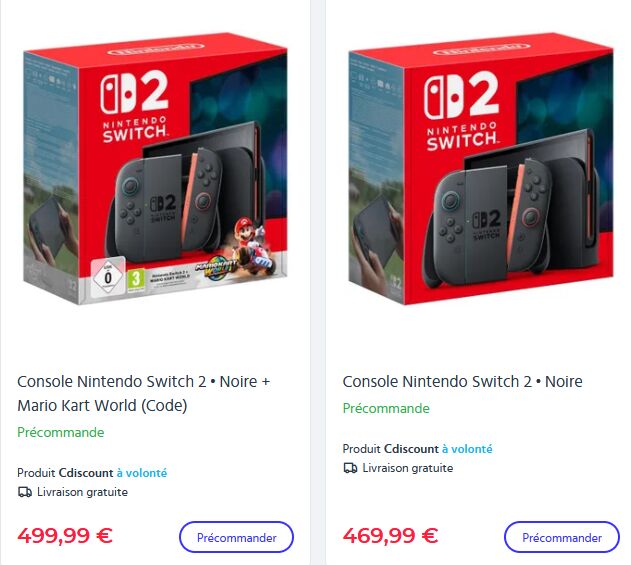Click "Livraison gratuite" under the Mario Kart bundle
Image resolution: width=631 pixels, height=565 pixels.
(82, 492)
